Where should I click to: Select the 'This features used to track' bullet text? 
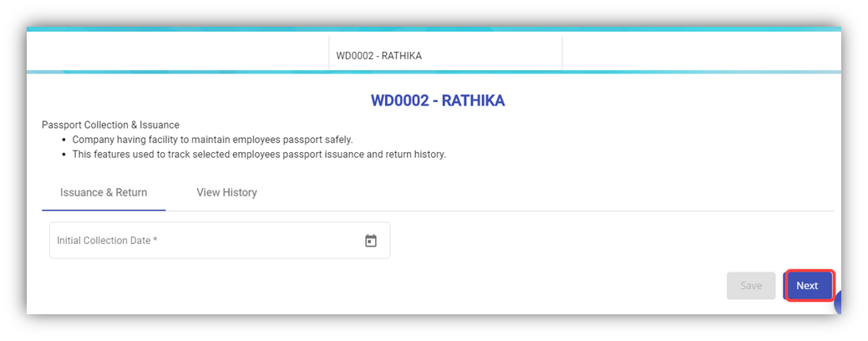[x=259, y=155]
